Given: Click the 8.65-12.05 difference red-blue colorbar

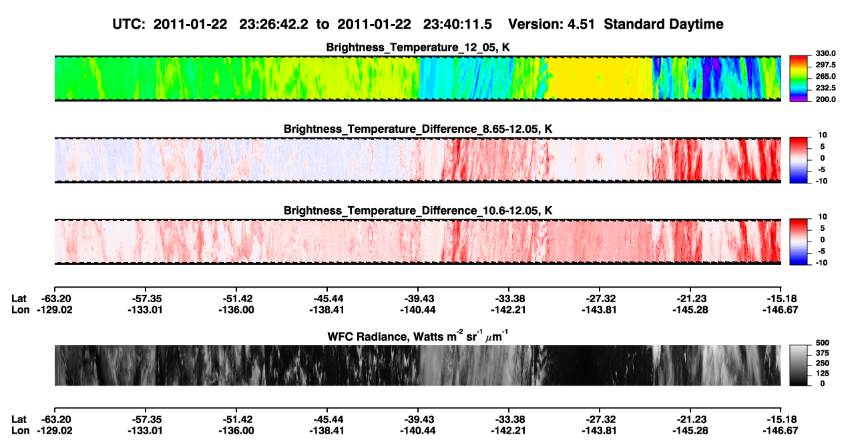Looking at the screenshot, I should pyautogui.click(x=798, y=160).
